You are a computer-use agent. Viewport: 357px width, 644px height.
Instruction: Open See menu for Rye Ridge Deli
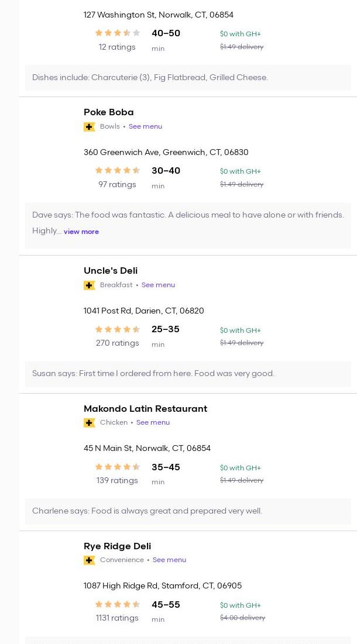169,560
